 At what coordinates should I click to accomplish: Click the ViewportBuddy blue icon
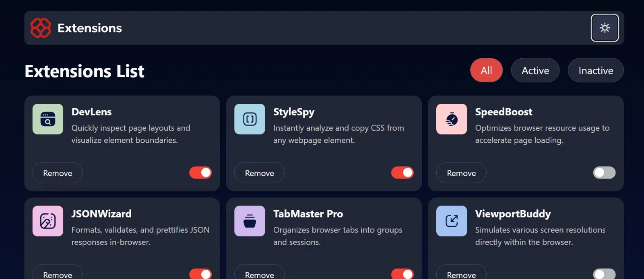[452, 221]
